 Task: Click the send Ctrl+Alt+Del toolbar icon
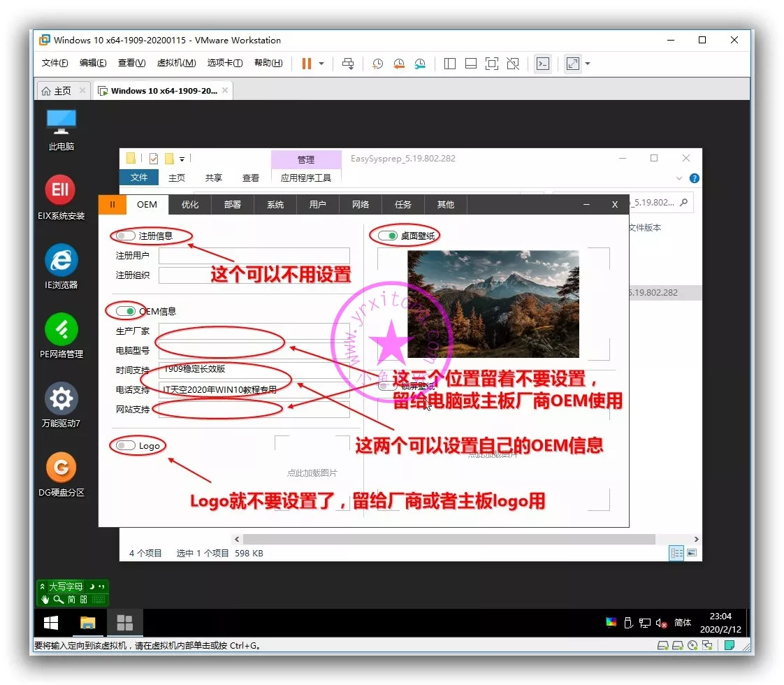point(348,64)
